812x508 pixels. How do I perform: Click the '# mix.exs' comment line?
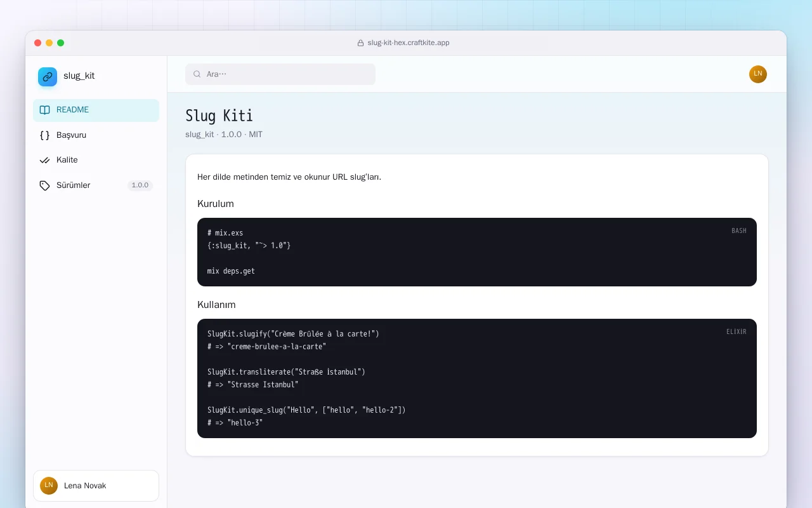click(225, 233)
